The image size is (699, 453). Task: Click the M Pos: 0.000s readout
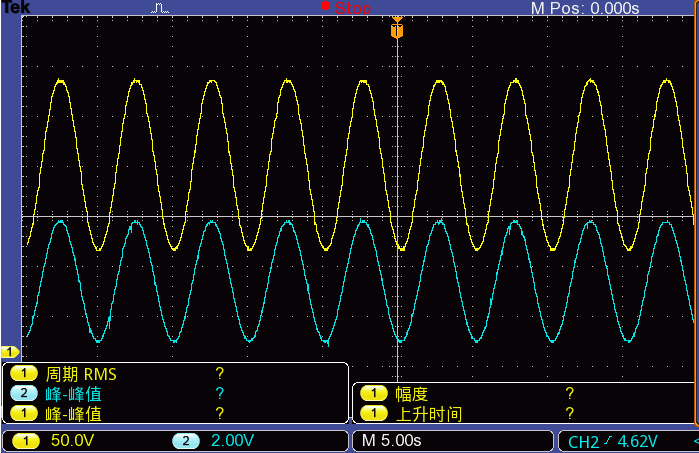[x=584, y=8]
